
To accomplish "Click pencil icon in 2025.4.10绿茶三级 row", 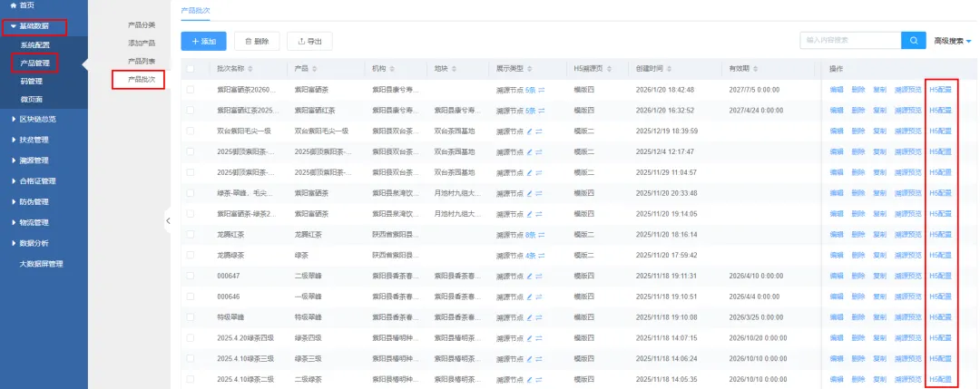I will click(x=529, y=358).
